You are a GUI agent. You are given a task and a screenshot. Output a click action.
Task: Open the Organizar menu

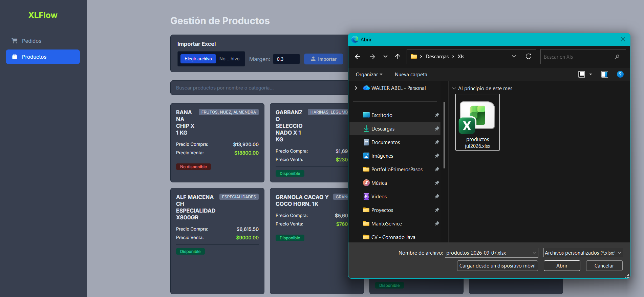pyautogui.click(x=369, y=75)
